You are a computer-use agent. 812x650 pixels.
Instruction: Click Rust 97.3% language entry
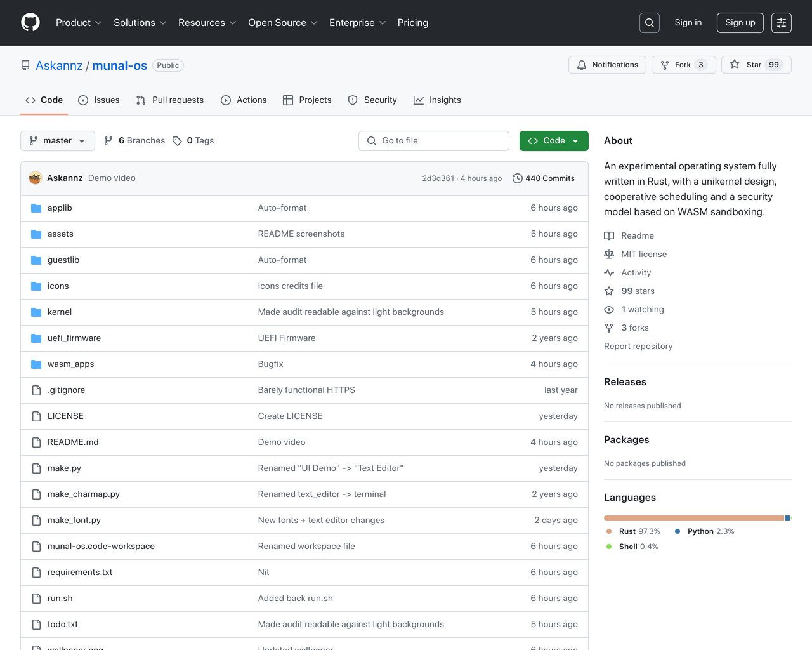634,531
